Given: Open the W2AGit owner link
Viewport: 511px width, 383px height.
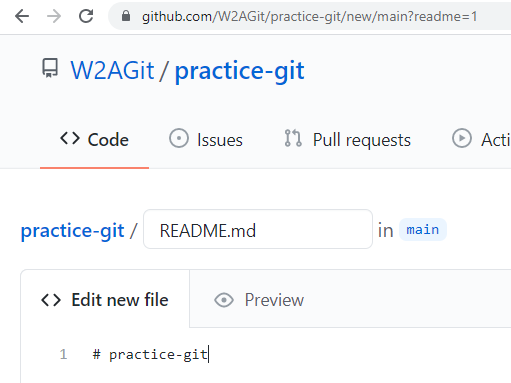Looking at the screenshot, I should [112, 70].
